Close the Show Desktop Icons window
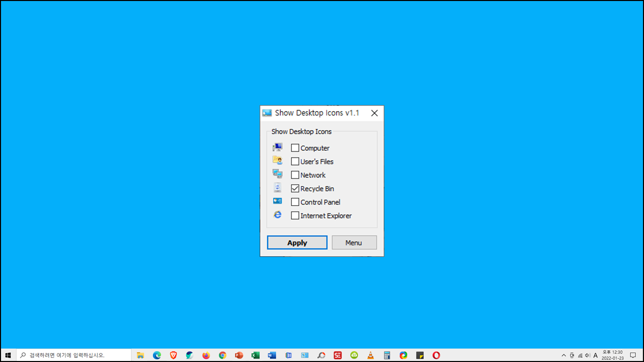The height and width of the screenshot is (362, 644). [374, 113]
